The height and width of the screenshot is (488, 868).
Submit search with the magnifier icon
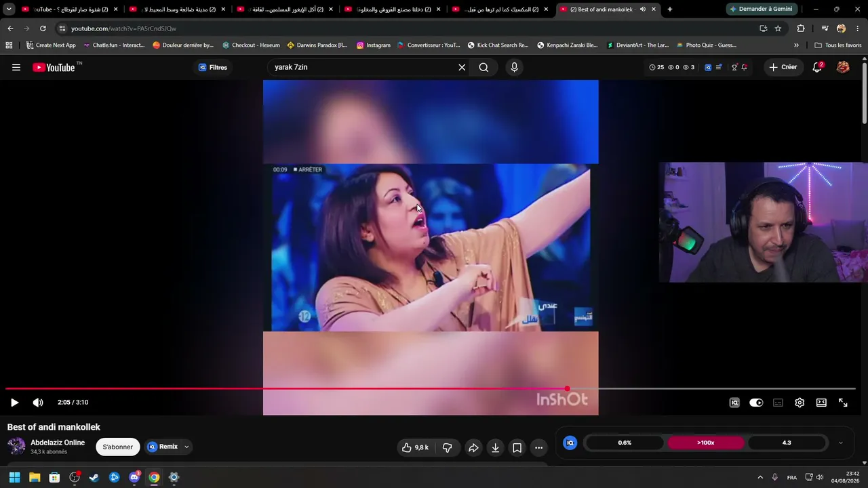pos(484,67)
